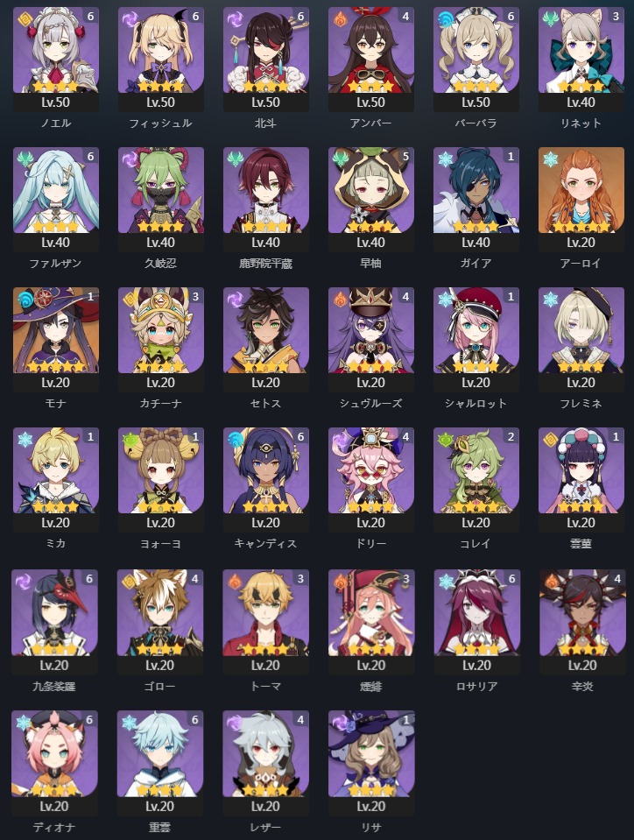634x840 pixels.
Task: Click the Pyro element icon on シュヴルーズ
Action: [x=340, y=300]
